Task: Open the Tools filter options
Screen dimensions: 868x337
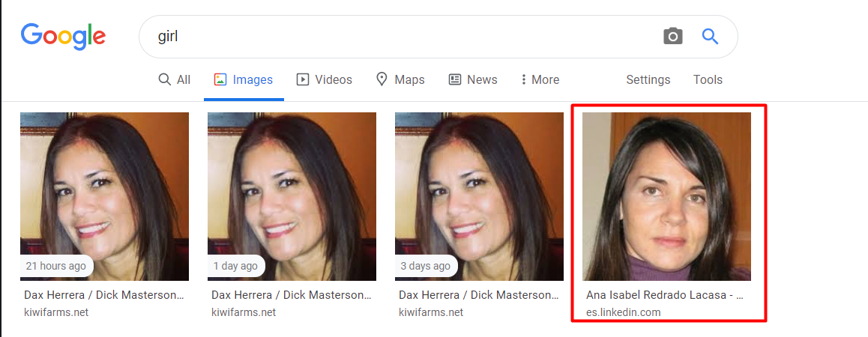Action: click(x=708, y=79)
